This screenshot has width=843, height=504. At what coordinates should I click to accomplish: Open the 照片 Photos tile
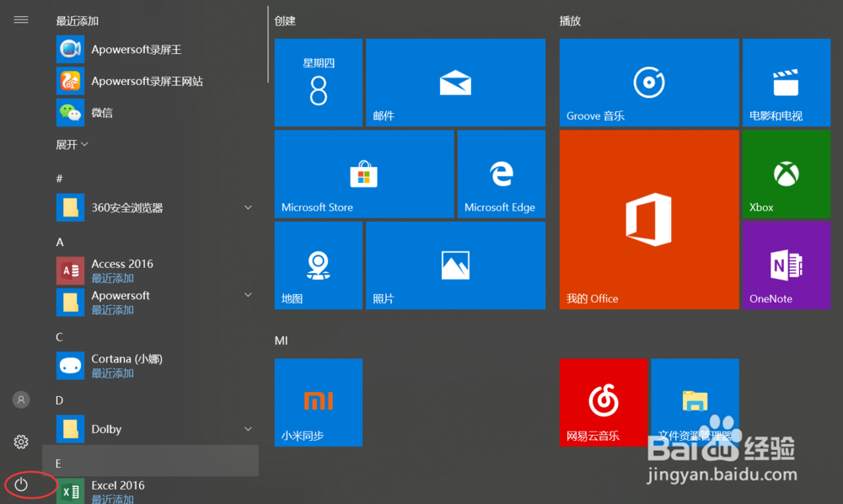(455, 265)
